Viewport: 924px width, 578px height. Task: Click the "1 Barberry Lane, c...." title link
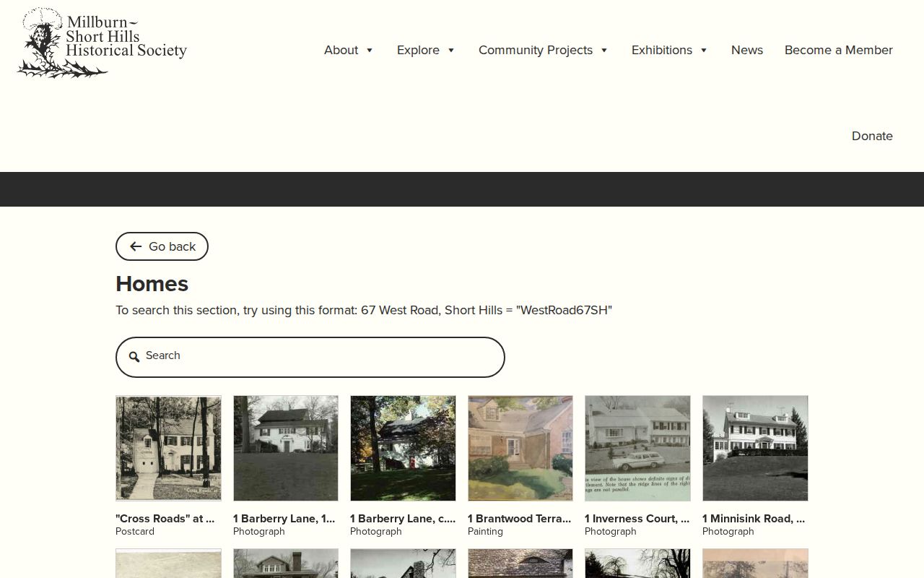click(403, 519)
